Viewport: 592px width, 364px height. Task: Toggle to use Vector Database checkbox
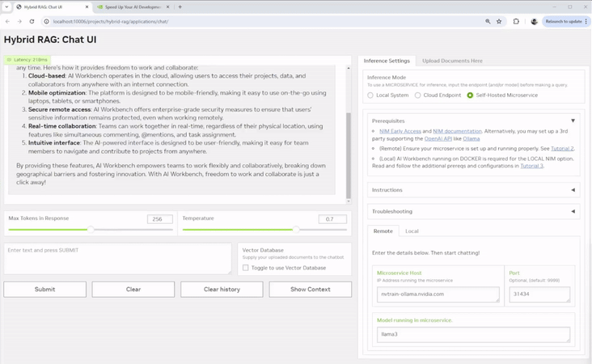[246, 268]
